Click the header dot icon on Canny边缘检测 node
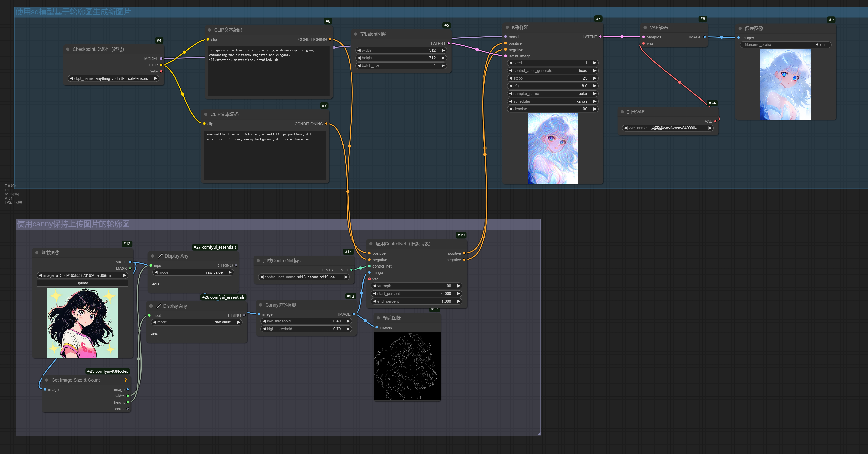868x454 pixels. pos(260,305)
